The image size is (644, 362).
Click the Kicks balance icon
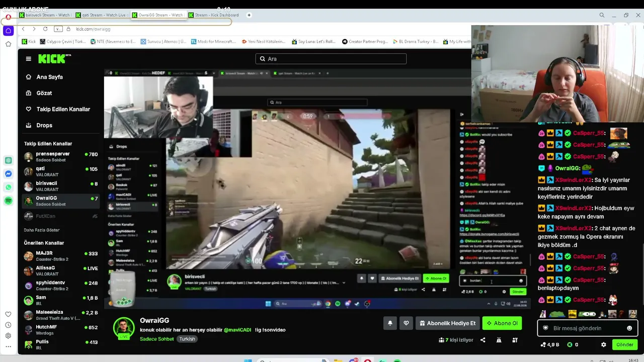tap(570, 345)
